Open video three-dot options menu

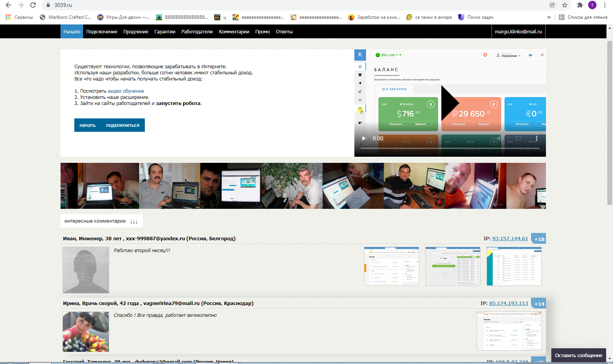[x=536, y=138]
